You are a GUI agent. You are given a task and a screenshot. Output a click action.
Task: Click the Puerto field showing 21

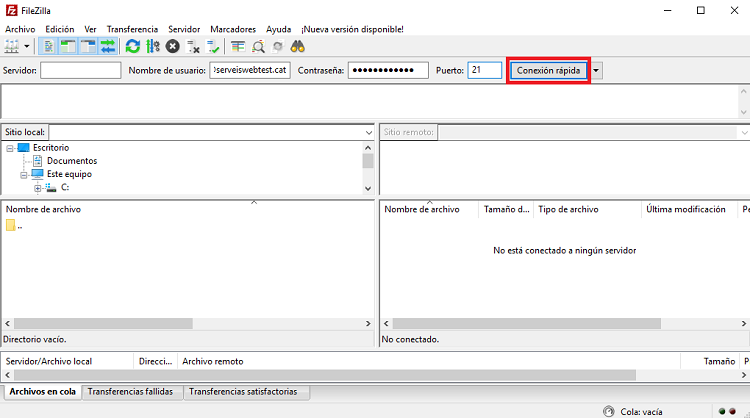point(485,70)
